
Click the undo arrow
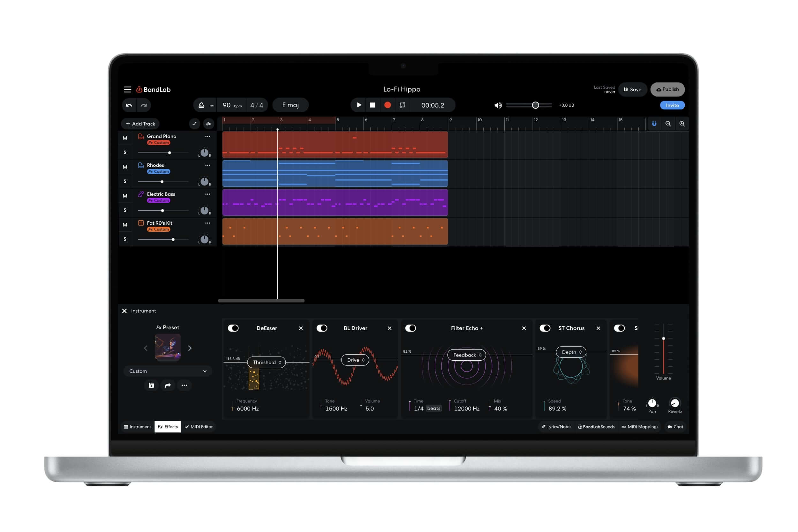(x=129, y=105)
